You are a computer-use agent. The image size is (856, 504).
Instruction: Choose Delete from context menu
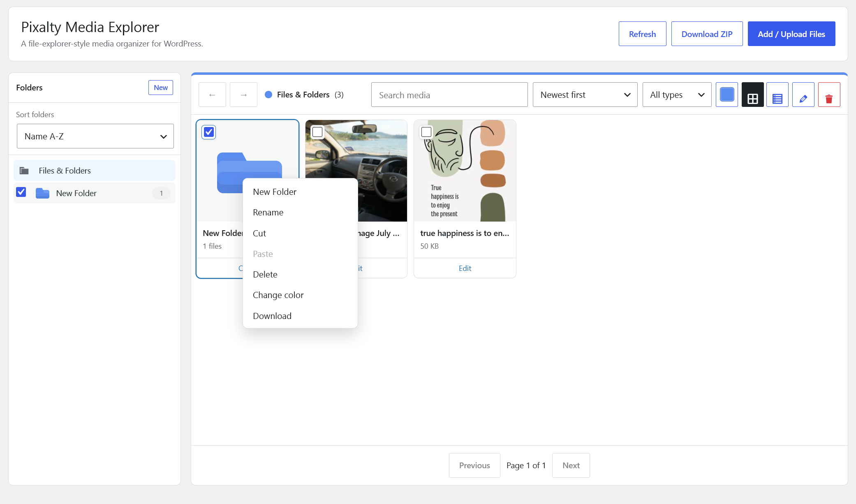pos(300,275)
